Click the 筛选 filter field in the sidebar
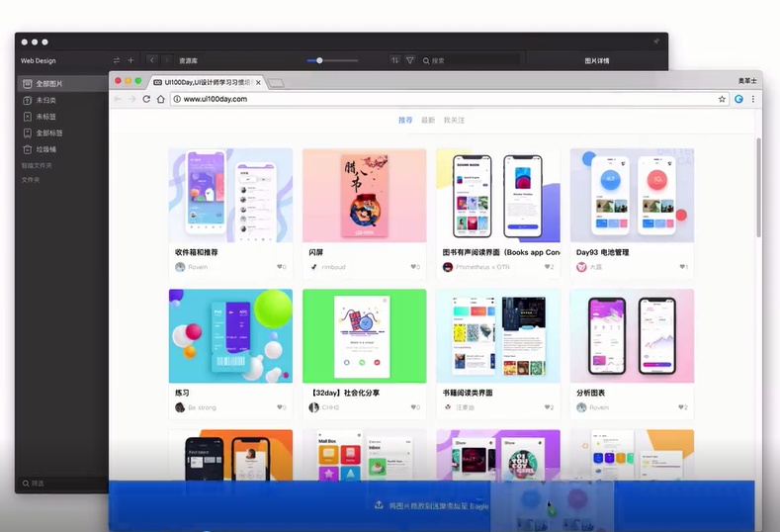Viewport: 780px width, 532px height. coord(63,484)
